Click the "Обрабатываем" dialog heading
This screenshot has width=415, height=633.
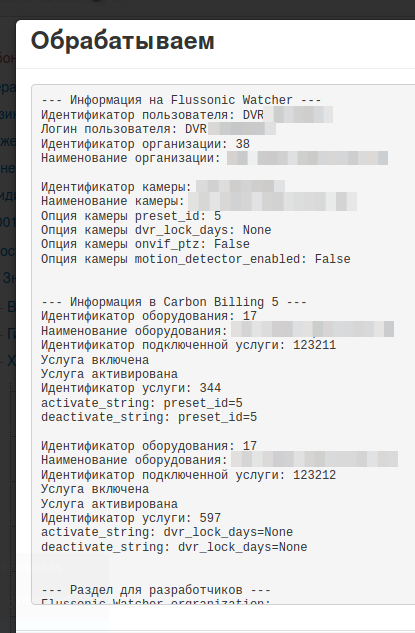coord(122,41)
